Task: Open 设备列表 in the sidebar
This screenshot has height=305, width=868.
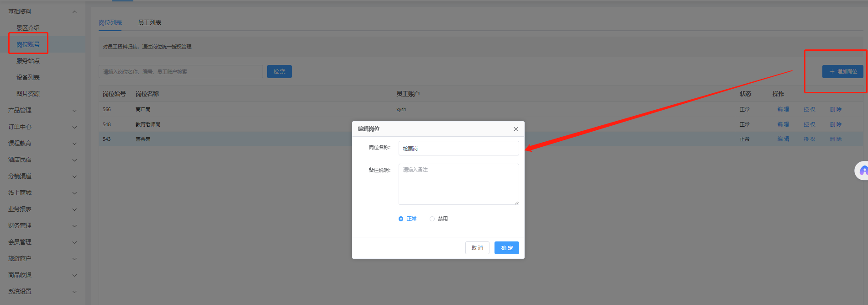Action: tap(28, 77)
